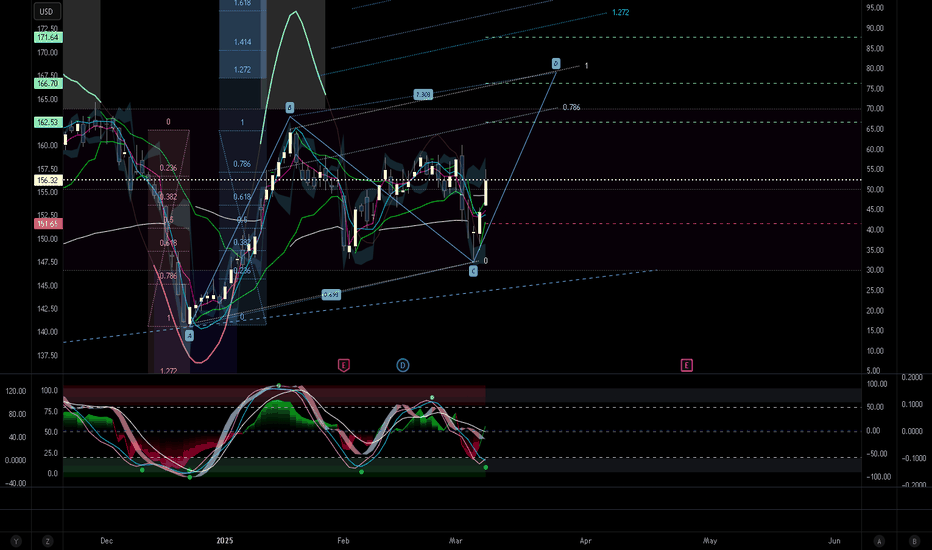Click the May label on time axis
The width and height of the screenshot is (932, 550).
point(710,541)
